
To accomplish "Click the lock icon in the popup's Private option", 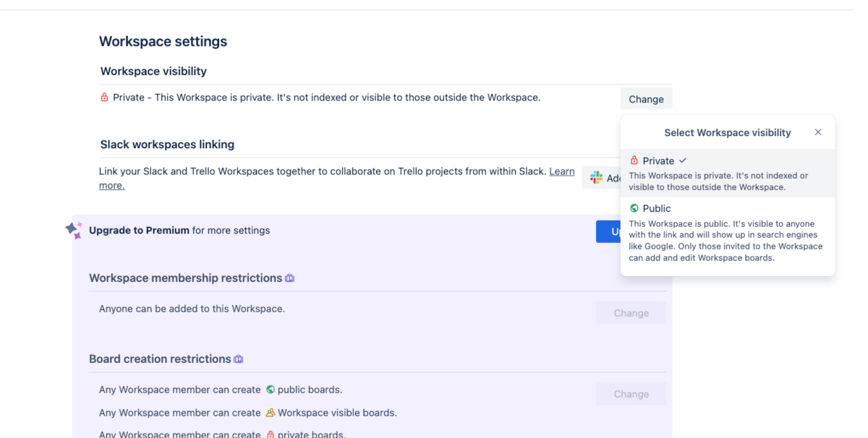I will click(634, 160).
